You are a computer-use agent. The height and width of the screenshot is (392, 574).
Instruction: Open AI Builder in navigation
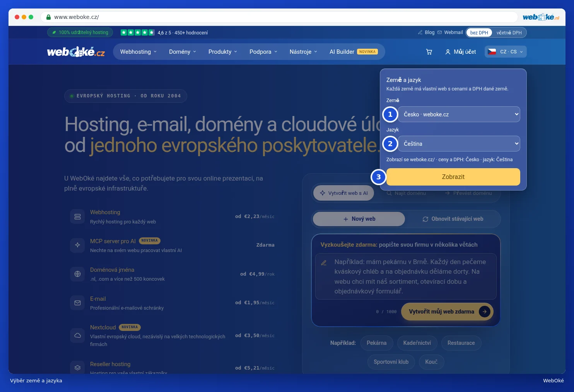354,52
